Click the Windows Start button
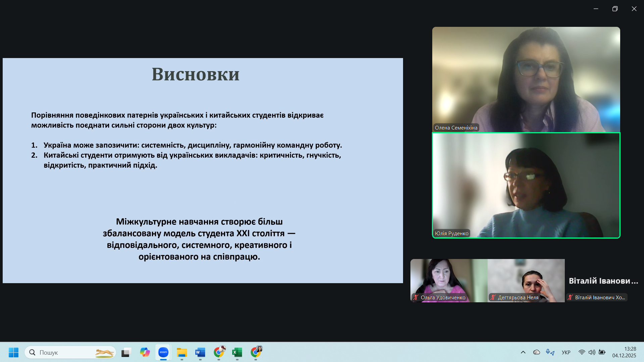The height and width of the screenshot is (362, 644). (x=13, y=352)
